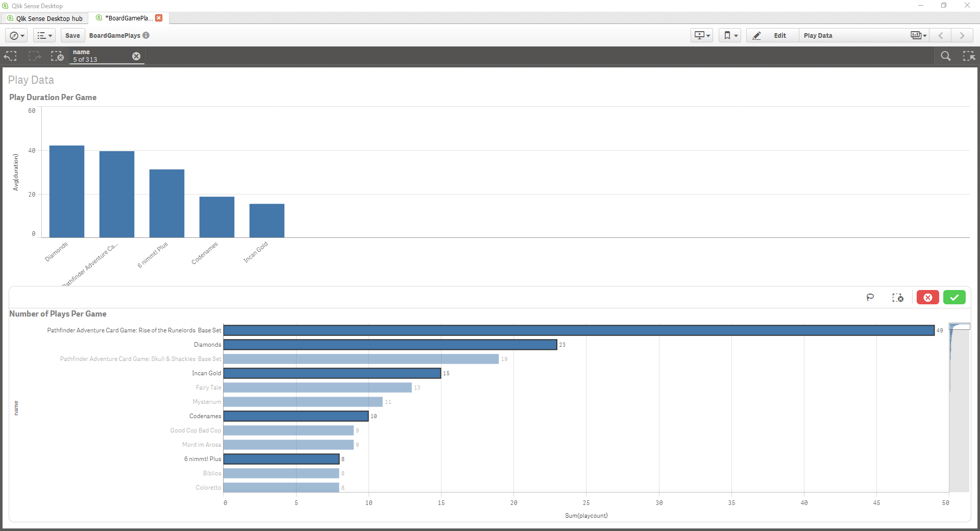The image size is (980, 531).
Task: Switch to Qlik Sense Desktop hub tab
Action: tap(45, 18)
